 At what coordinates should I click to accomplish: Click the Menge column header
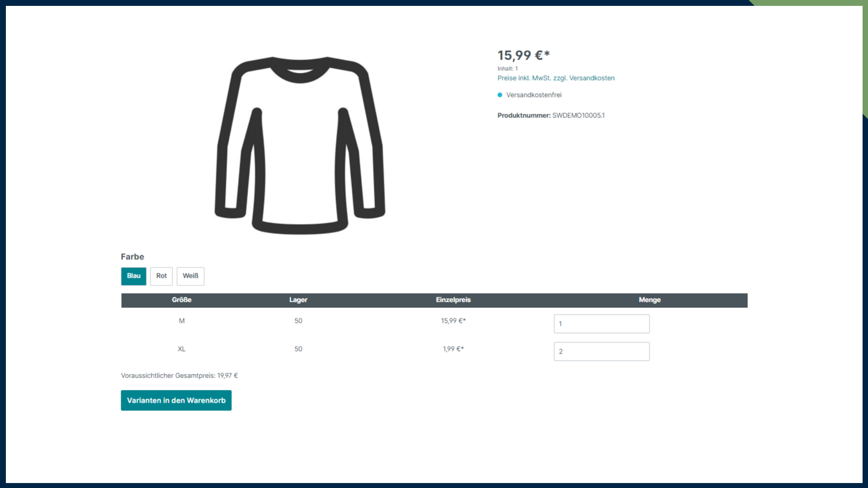click(649, 300)
